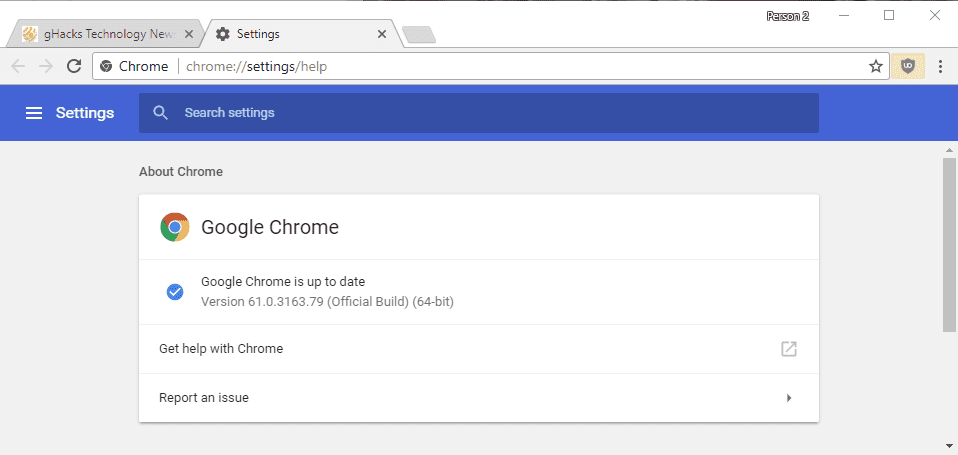958x455 pixels.
Task: Click the page scrollbar thumb
Action: (948, 244)
